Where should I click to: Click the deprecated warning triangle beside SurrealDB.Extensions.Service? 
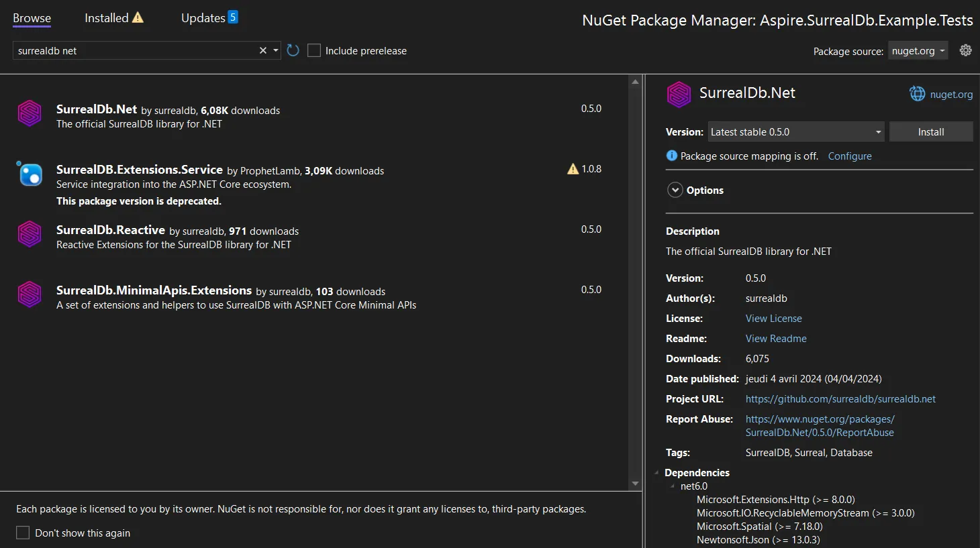click(x=572, y=169)
